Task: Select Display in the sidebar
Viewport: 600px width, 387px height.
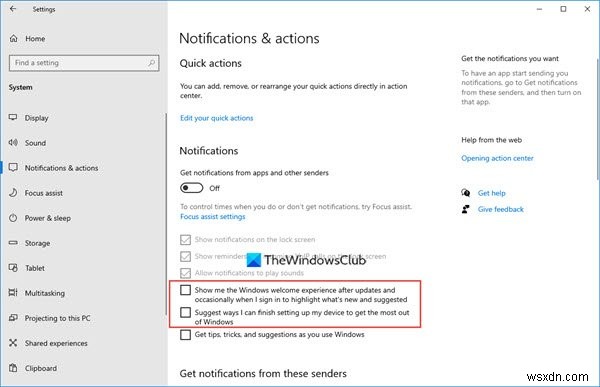Action: [37, 118]
